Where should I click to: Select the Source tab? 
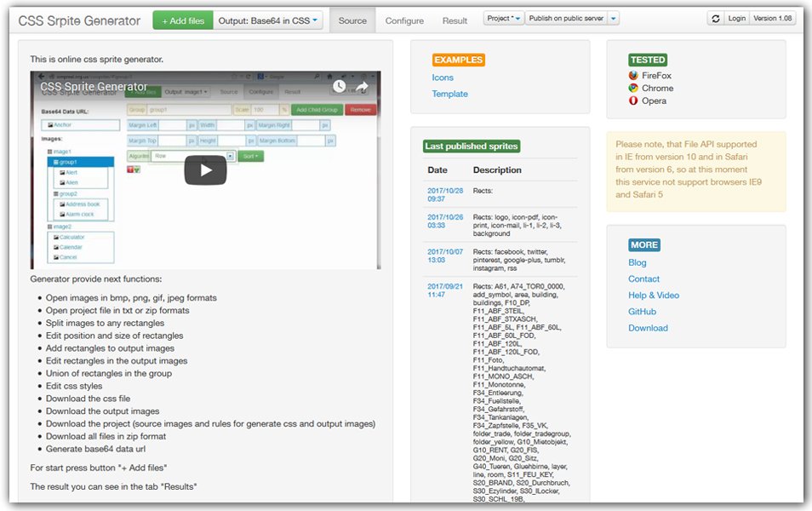pyautogui.click(x=352, y=20)
